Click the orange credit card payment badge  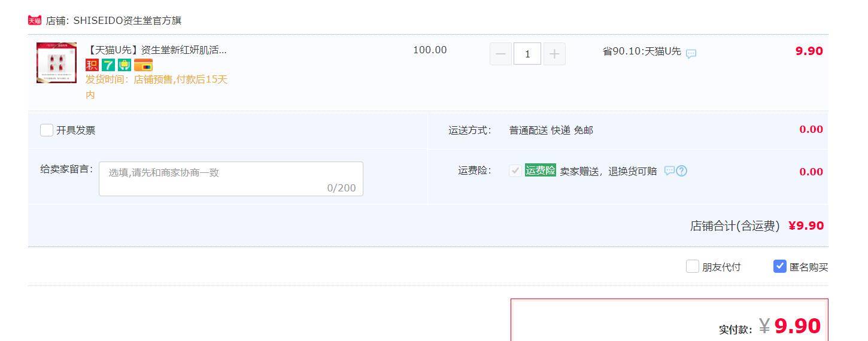pos(143,65)
